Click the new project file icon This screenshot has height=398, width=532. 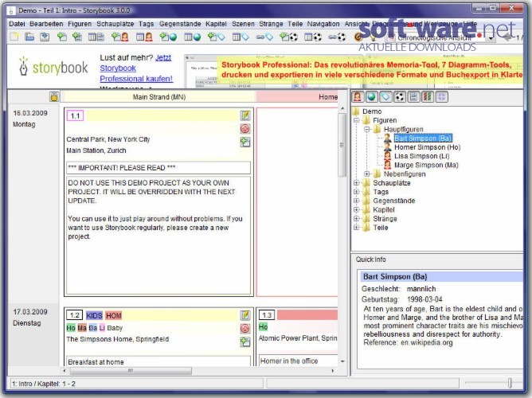pos(14,37)
